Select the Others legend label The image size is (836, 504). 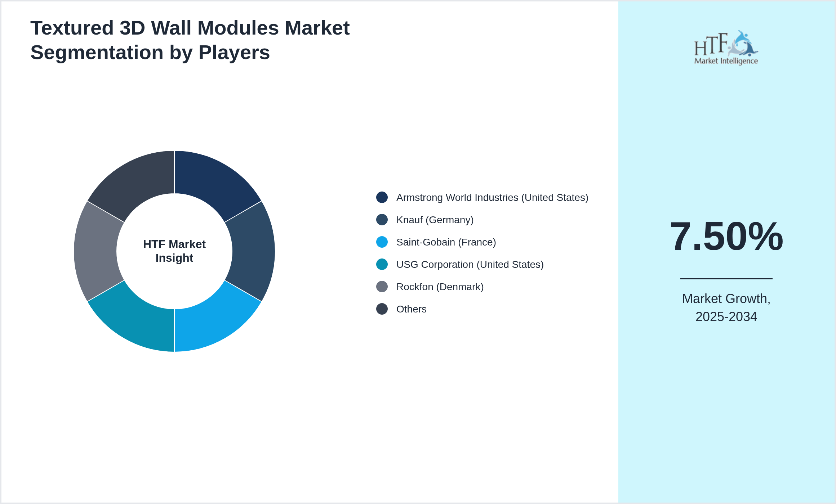click(411, 309)
